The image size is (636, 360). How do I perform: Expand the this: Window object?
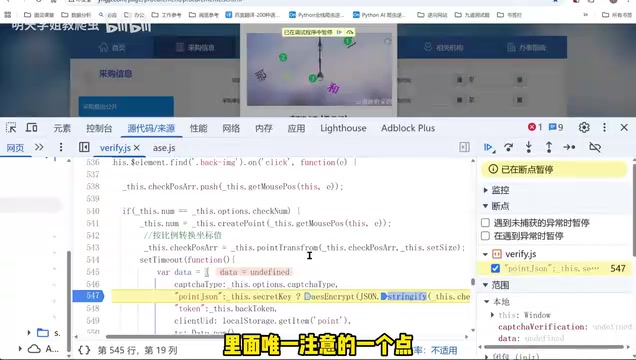(492, 315)
